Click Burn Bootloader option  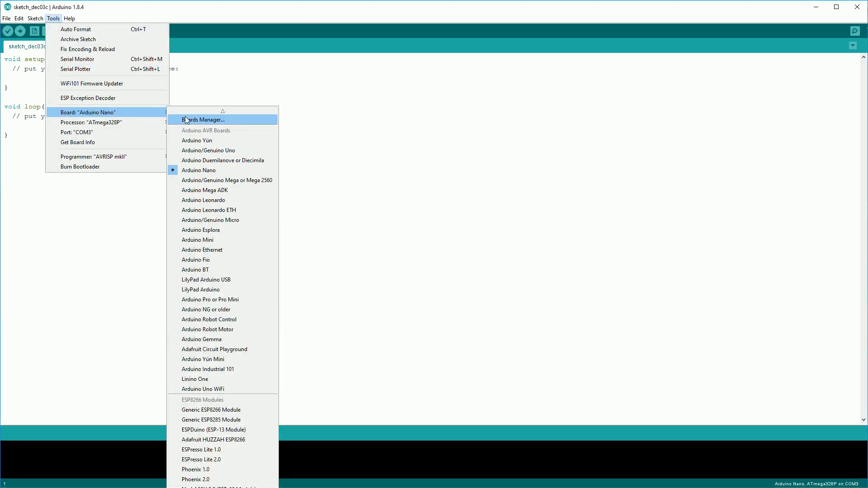[x=80, y=166]
